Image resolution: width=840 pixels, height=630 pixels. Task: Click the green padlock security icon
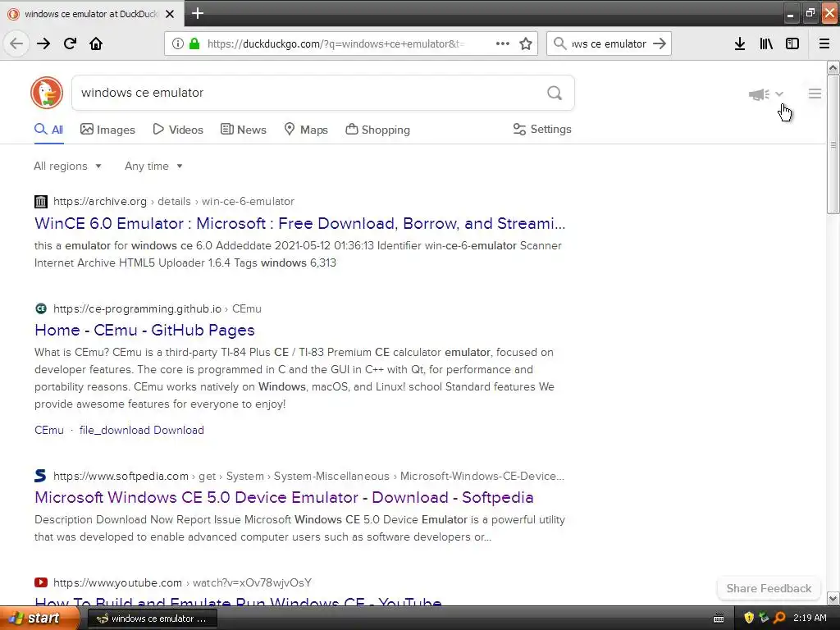tap(194, 43)
